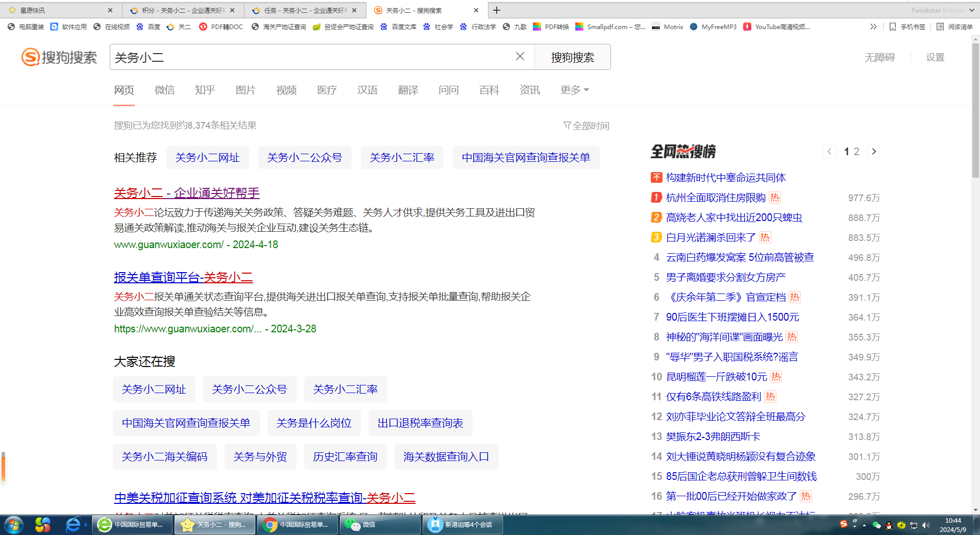Screen dimensions: 980x535
Task: Open the 软件应用 bookmark
Action: tap(68, 27)
